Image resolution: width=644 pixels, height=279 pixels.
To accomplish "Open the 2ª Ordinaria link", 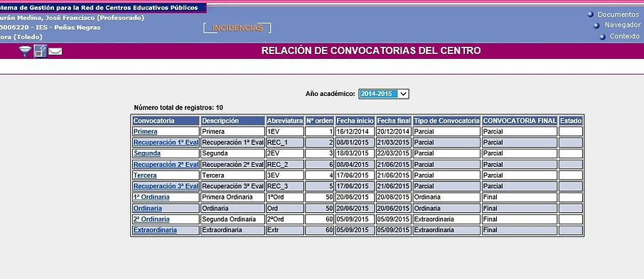I will [151, 219].
